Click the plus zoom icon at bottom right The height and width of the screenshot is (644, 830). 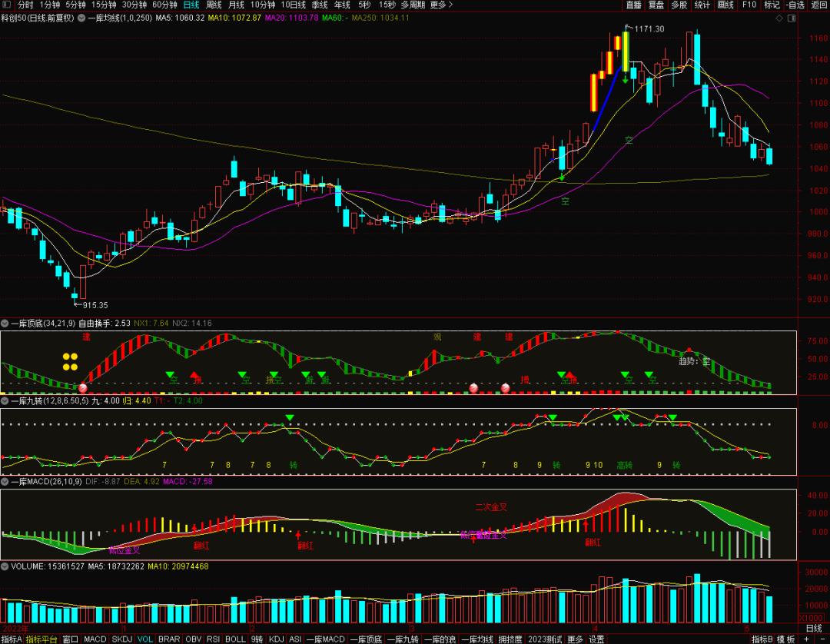tap(806, 639)
